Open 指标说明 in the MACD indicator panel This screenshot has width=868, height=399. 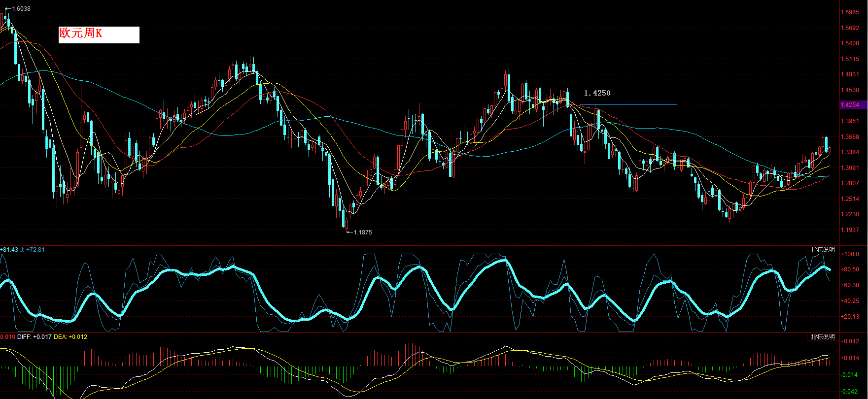[x=823, y=337]
